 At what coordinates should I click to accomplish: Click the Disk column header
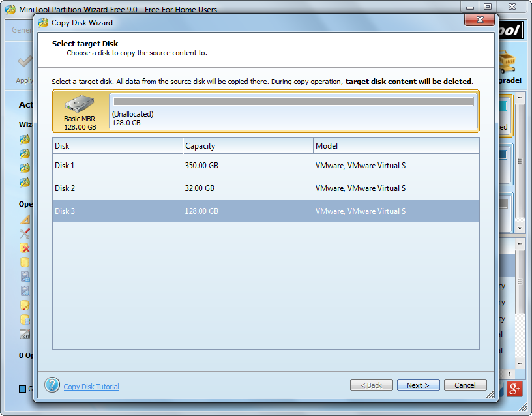tap(118, 146)
